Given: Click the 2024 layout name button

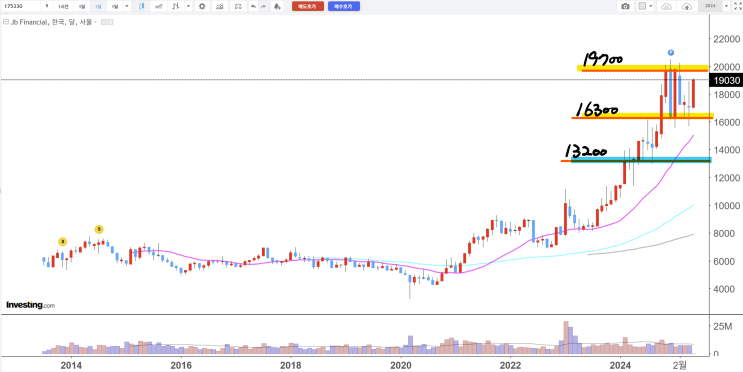Looking at the screenshot, I should point(710,6).
